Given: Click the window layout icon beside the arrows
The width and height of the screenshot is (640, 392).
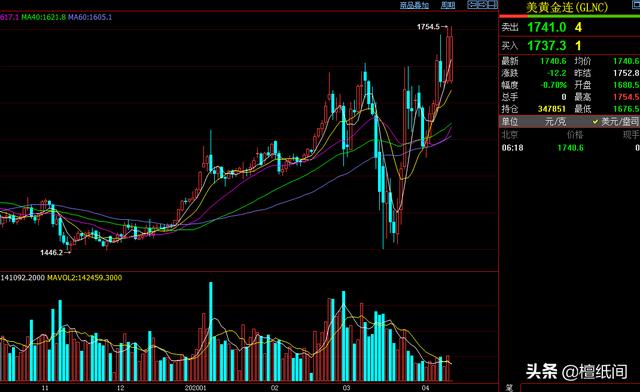Looking at the screenshot, I should (x=493, y=5).
